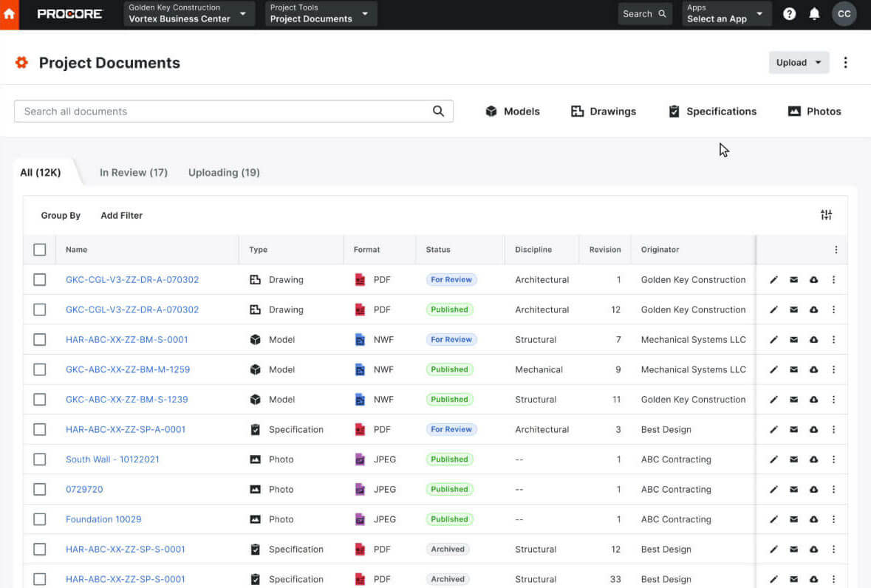The height and width of the screenshot is (588, 871).
Task: Click inside the Search all documents field
Action: pos(222,111)
